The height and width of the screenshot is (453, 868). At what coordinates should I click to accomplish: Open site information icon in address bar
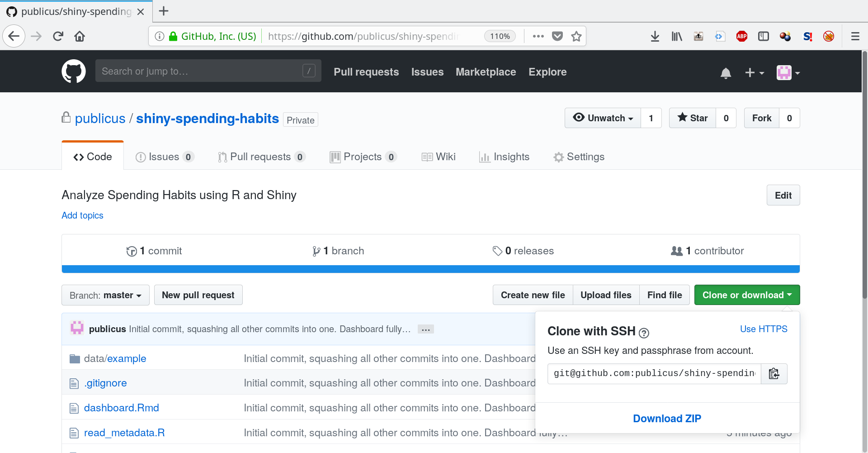[159, 36]
